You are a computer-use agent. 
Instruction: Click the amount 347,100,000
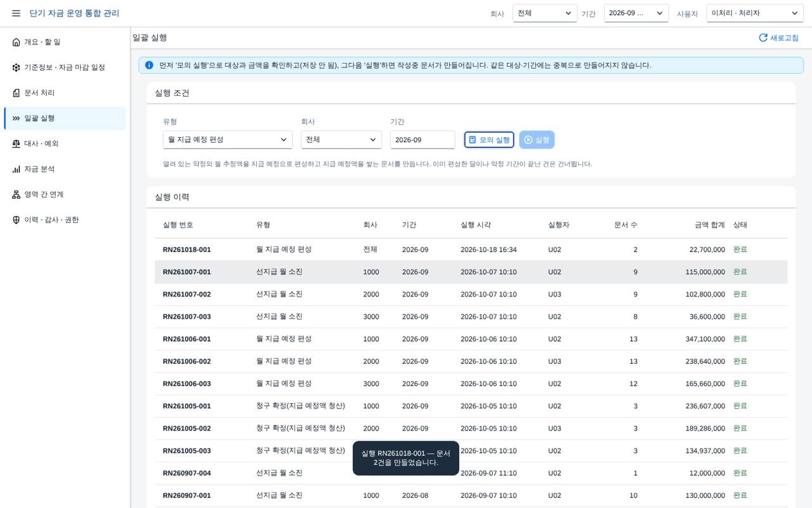pyautogui.click(x=705, y=339)
